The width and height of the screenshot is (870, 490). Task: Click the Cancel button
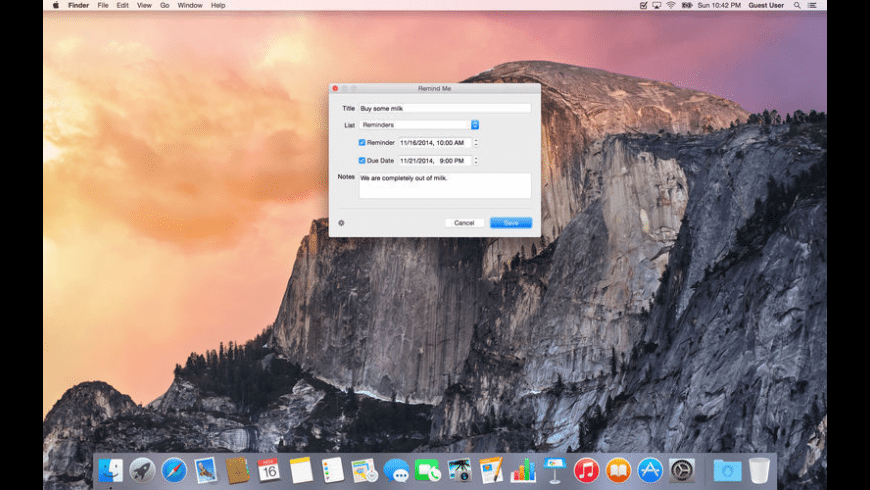coord(464,223)
